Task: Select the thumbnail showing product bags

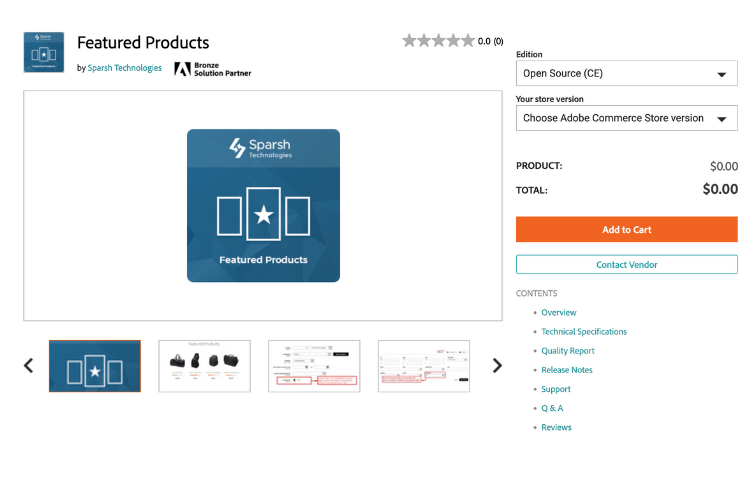Action: (204, 366)
